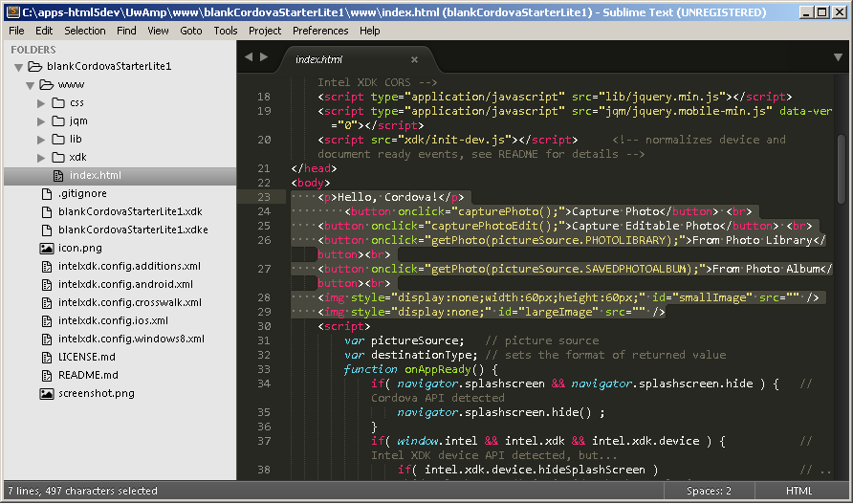Image resolution: width=853 pixels, height=504 pixels.
Task: Open the Goto menu
Action: pos(191,31)
